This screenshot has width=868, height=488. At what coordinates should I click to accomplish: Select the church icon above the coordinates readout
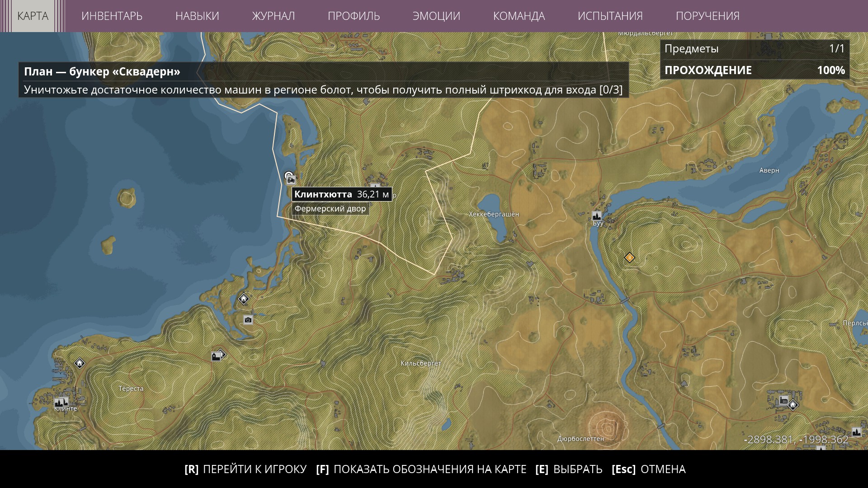point(856,432)
